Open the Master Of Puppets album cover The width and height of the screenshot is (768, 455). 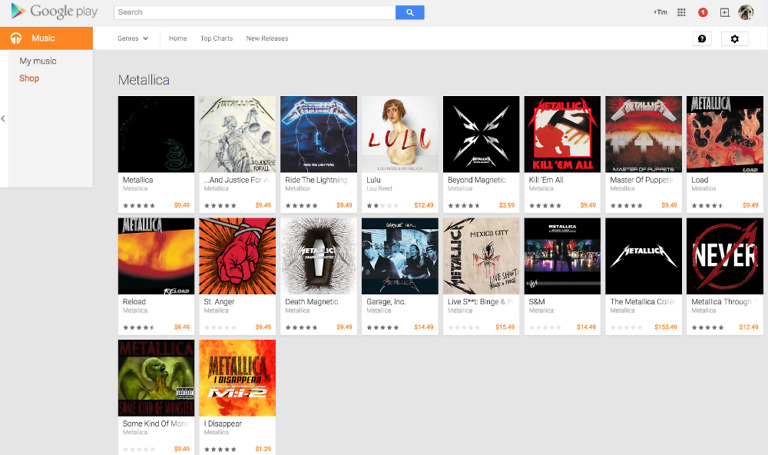point(643,134)
